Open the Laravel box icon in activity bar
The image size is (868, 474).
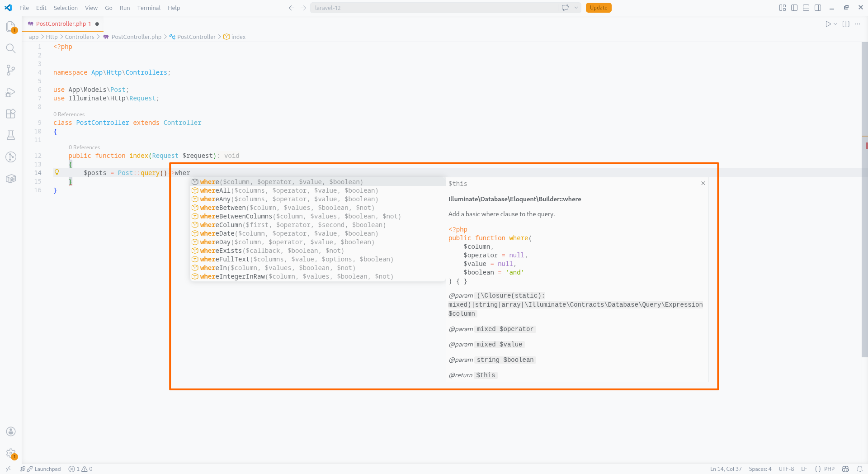pyautogui.click(x=11, y=179)
